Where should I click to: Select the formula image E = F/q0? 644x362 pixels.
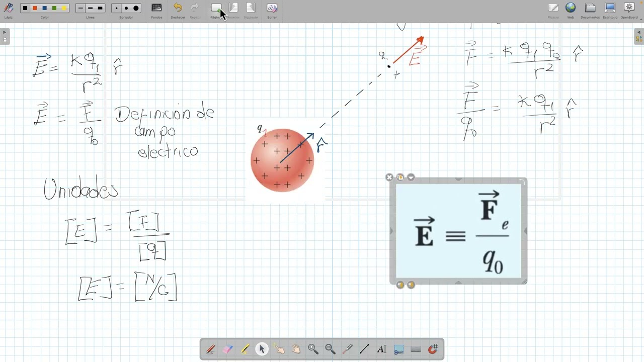tap(458, 231)
